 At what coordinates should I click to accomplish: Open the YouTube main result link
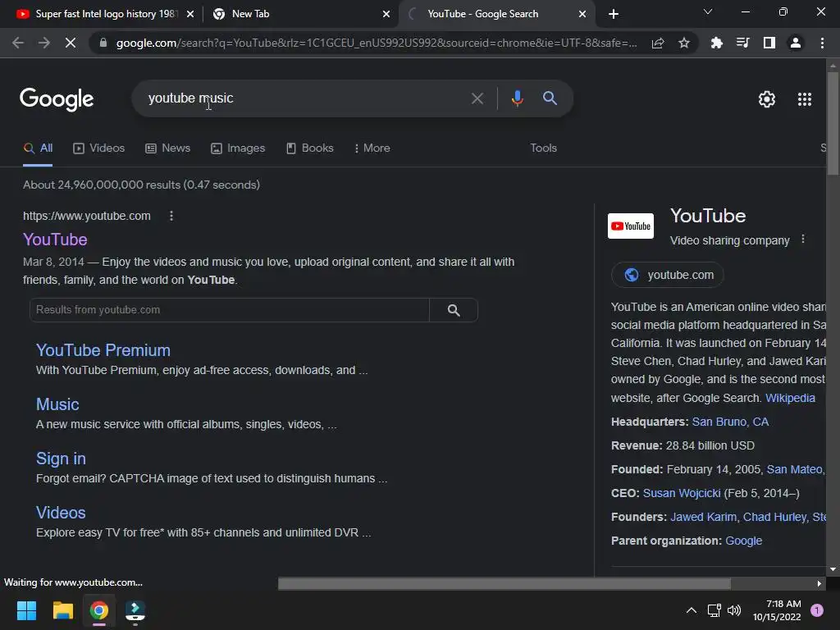(x=55, y=240)
